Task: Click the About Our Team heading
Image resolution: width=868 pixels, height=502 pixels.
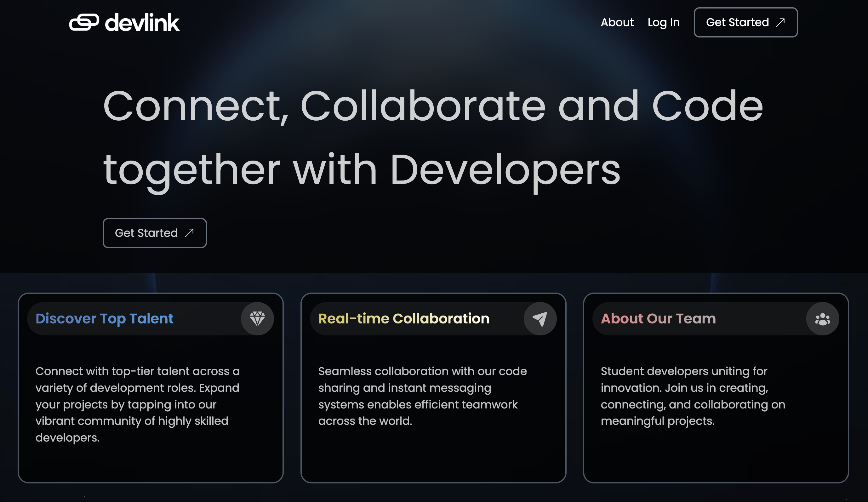Action: click(658, 318)
